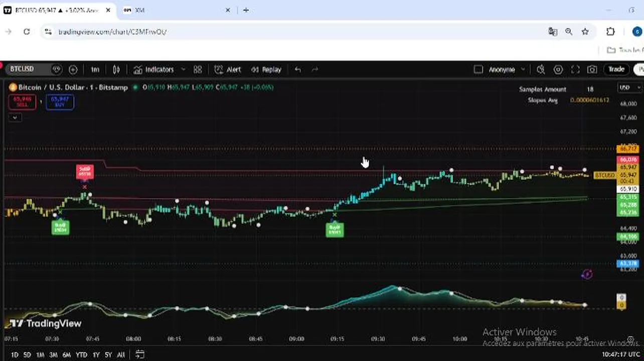
Task: Reload the browser page
Action: coord(27,32)
